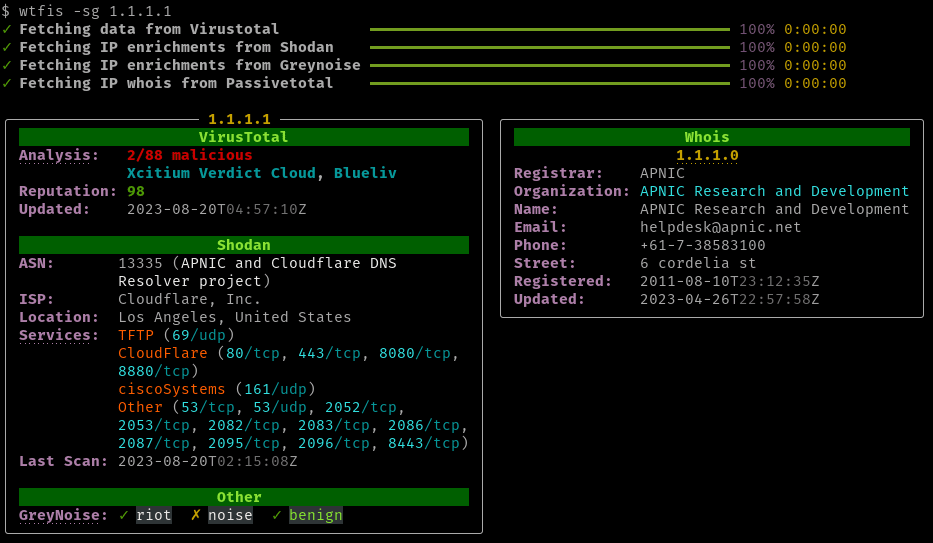Click the ciscoSystems service name
The height and width of the screenshot is (543, 933).
click(171, 389)
